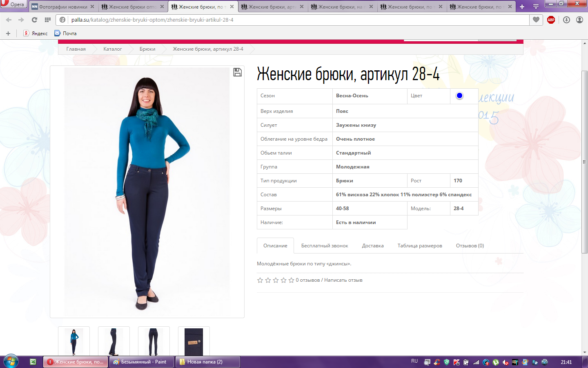The width and height of the screenshot is (588, 368).
Task: View site information globe in address bar
Action: (62, 20)
